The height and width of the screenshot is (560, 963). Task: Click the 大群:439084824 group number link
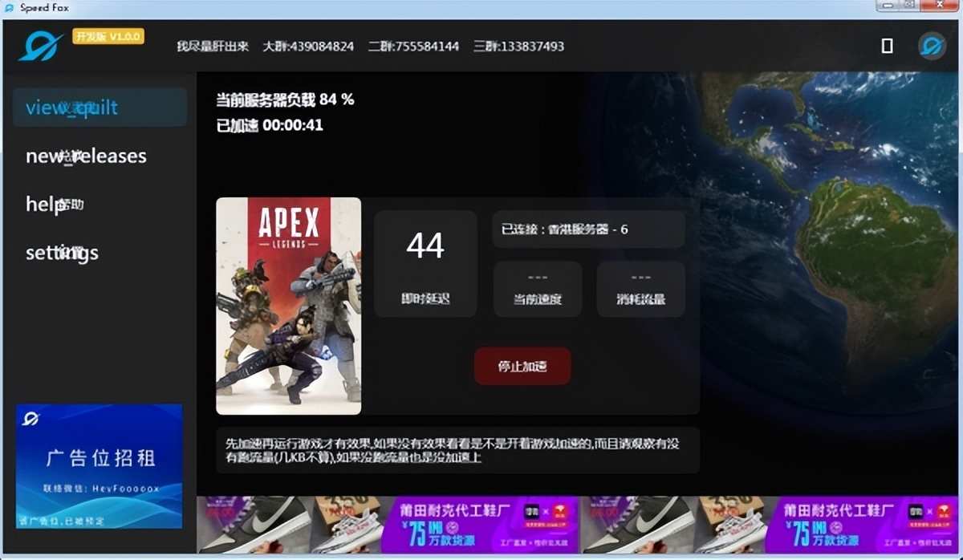tap(310, 47)
